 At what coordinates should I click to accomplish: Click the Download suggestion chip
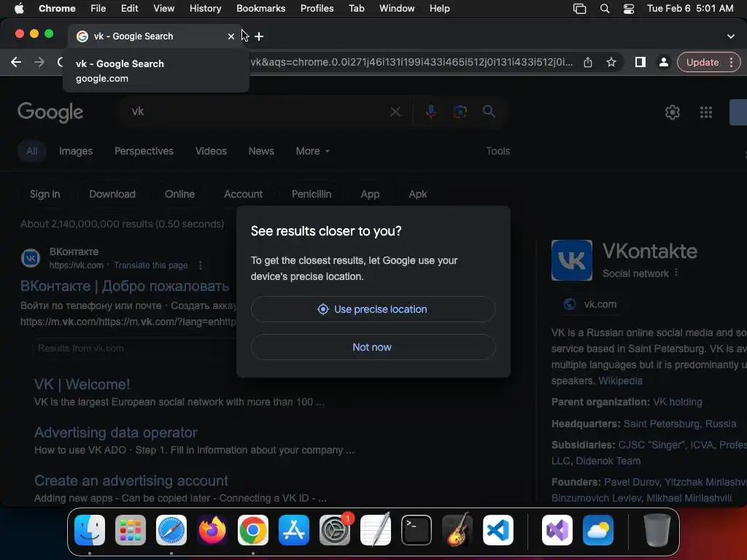pyautogui.click(x=112, y=194)
